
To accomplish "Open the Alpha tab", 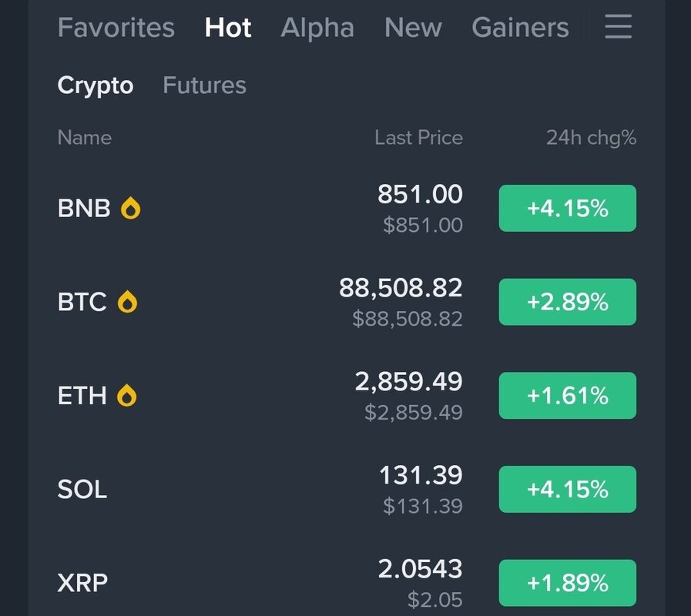I will click(x=317, y=28).
